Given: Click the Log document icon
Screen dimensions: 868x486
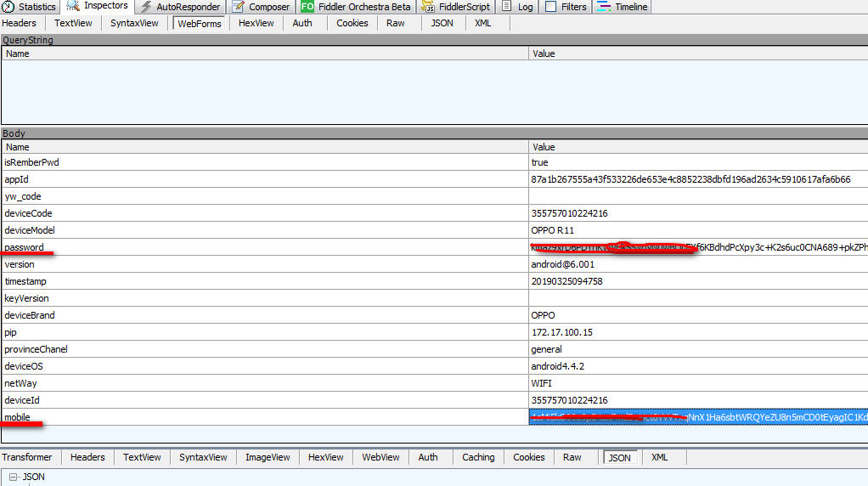Looking at the screenshot, I should coord(506,7).
